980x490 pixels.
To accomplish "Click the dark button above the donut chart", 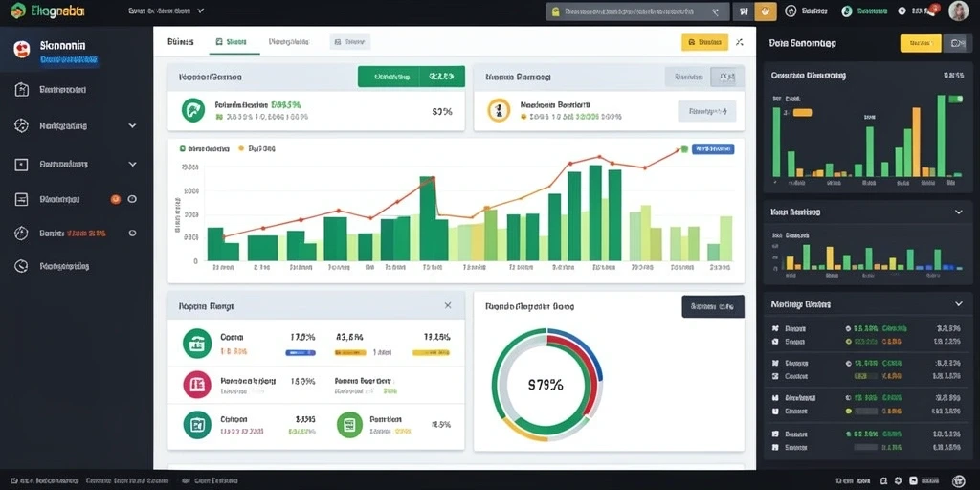I will coord(712,306).
